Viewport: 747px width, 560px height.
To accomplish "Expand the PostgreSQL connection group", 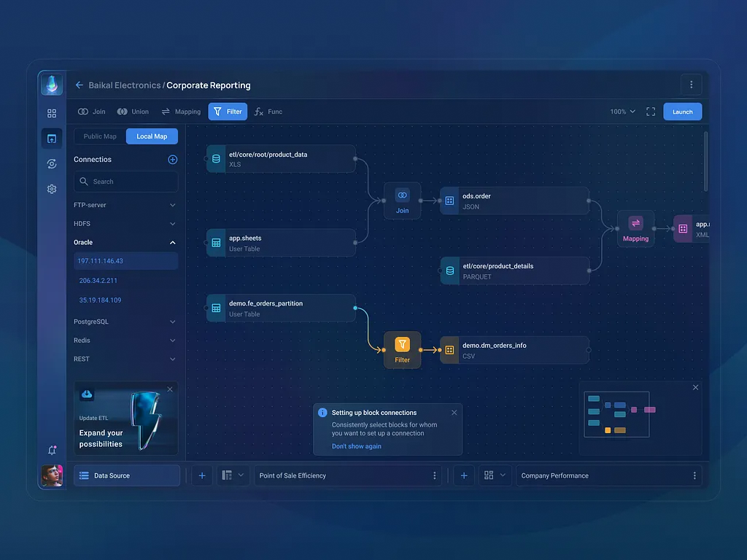I will pyautogui.click(x=125, y=322).
